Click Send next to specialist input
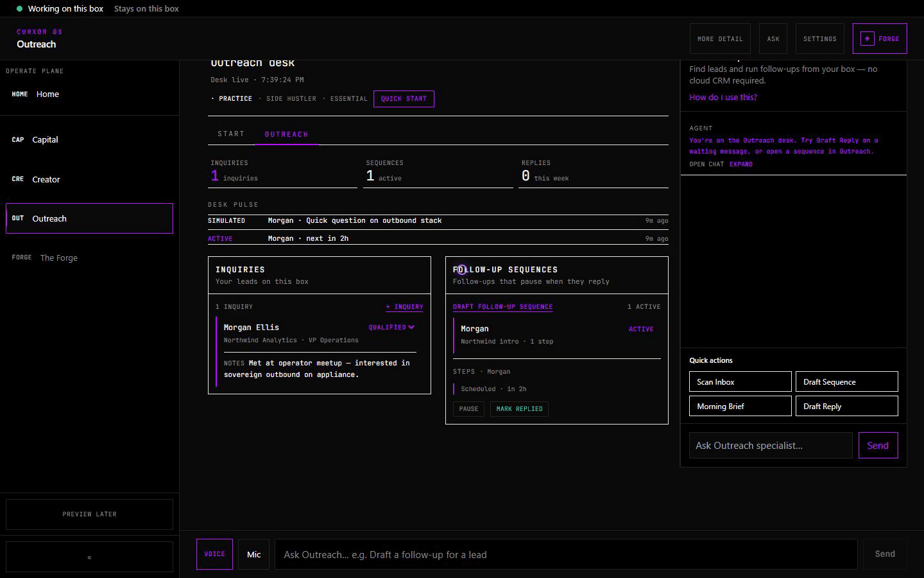924x578 pixels. tap(878, 446)
